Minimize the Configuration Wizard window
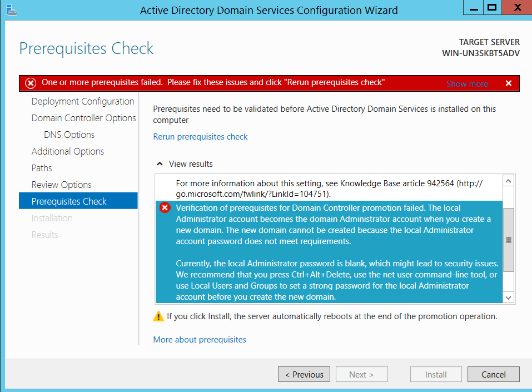Viewport: 532px width, 392px height. (474, 7)
